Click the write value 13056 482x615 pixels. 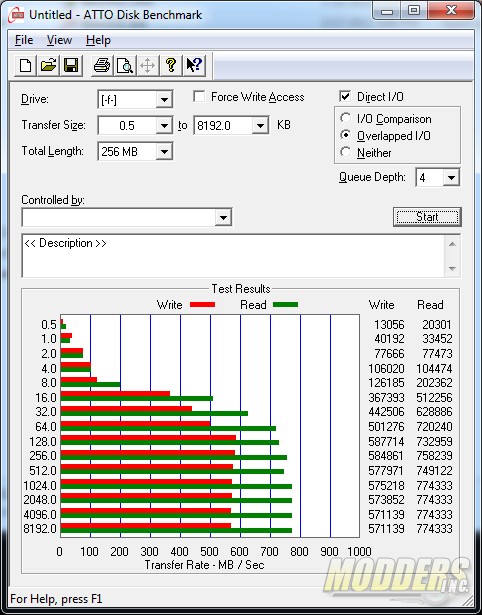pos(389,325)
